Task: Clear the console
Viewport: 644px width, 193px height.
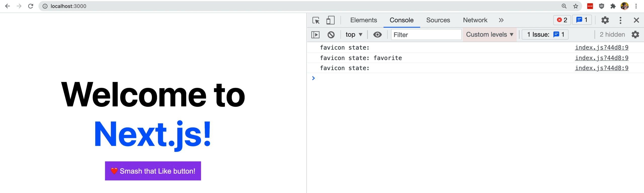Action: click(331, 35)
